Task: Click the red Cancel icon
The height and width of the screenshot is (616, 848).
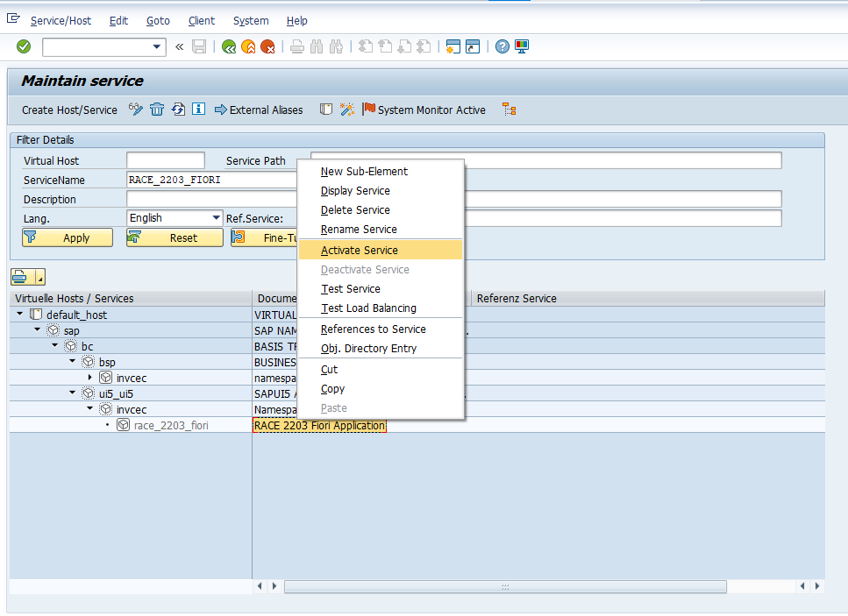Action: point(267,46)
